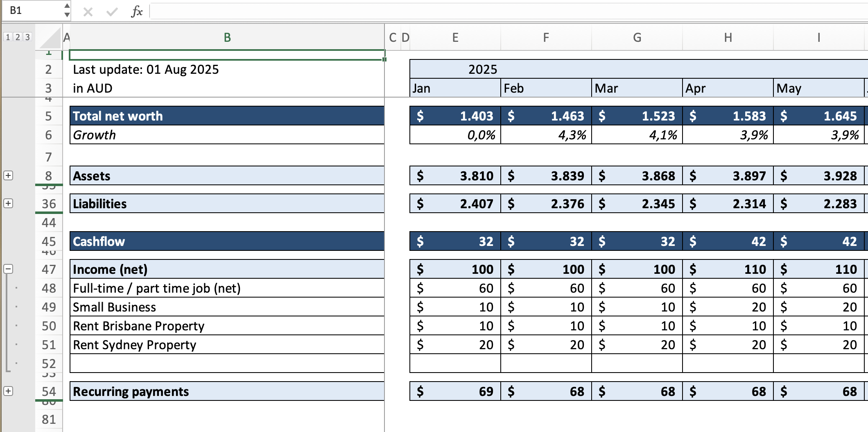Viewport: 868px width, 432px height.
Task: Expand the Assets row group
Action: 8,176
